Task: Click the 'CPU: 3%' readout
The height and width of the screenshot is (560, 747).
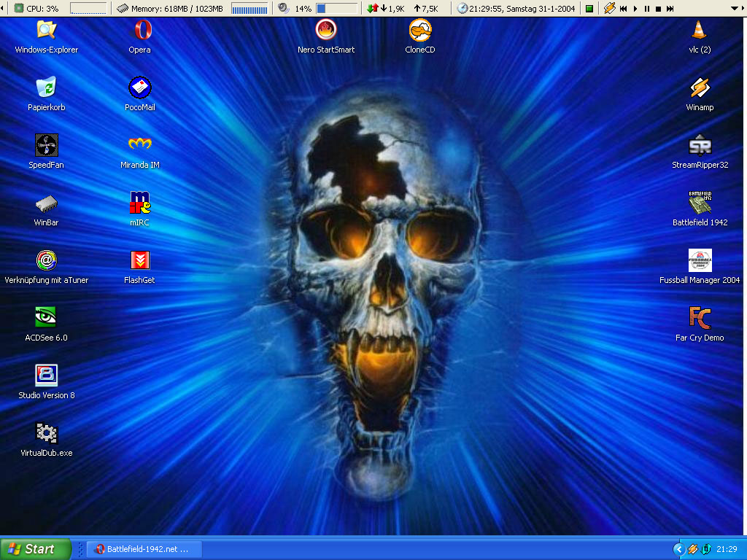Action: [x=42, y=9]
